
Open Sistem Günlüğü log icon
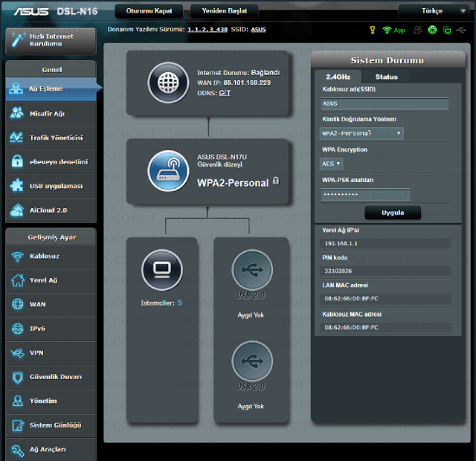pyautogui.click(x=18, y=425)
